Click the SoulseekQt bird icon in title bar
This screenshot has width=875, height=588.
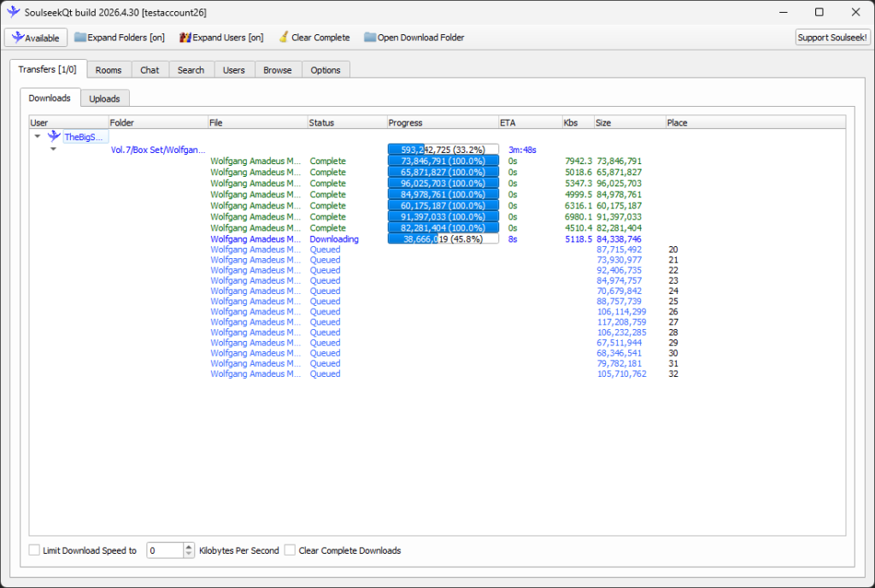(x=14, y=12)
